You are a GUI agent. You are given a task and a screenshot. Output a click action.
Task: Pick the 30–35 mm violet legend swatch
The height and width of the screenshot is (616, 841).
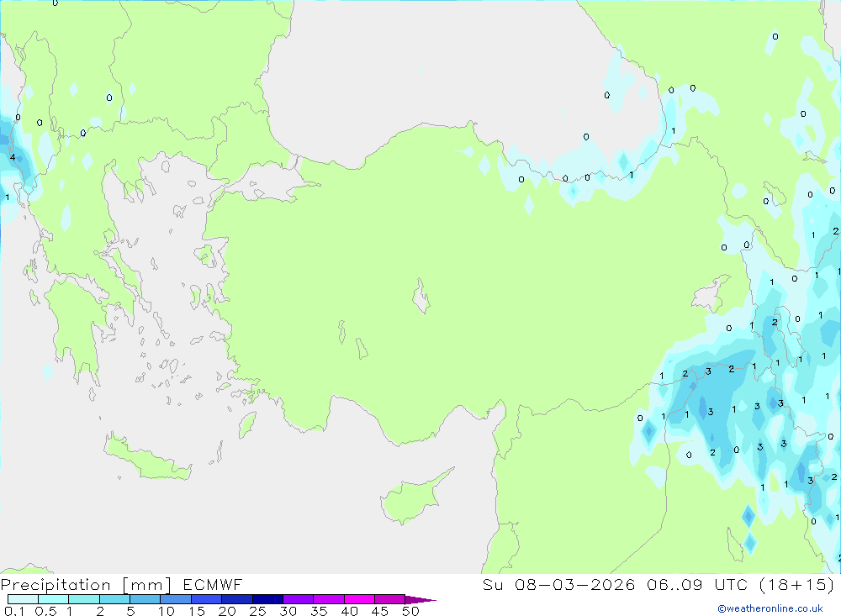click(x=299, y=599)
